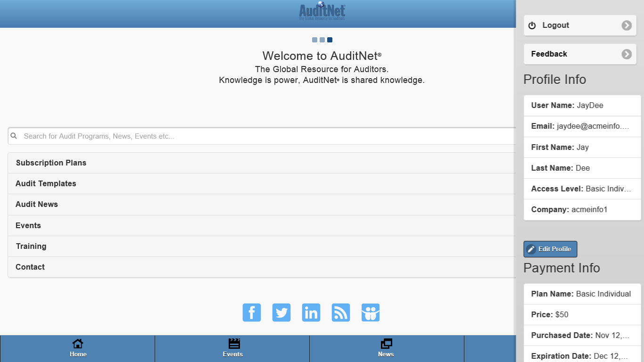This screenshot has height=362, width=644.
Task: Select the third slider indicator dot
Action: click(x=330, y=40)
